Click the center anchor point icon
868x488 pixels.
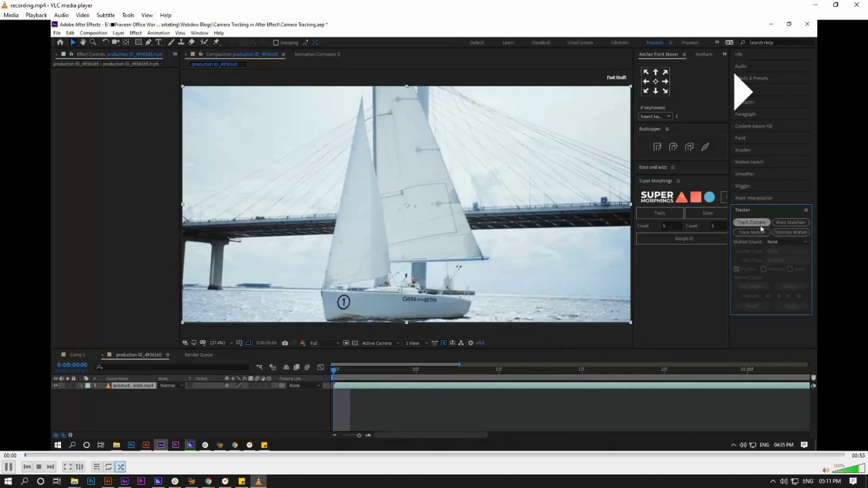(x=655, y=81)
